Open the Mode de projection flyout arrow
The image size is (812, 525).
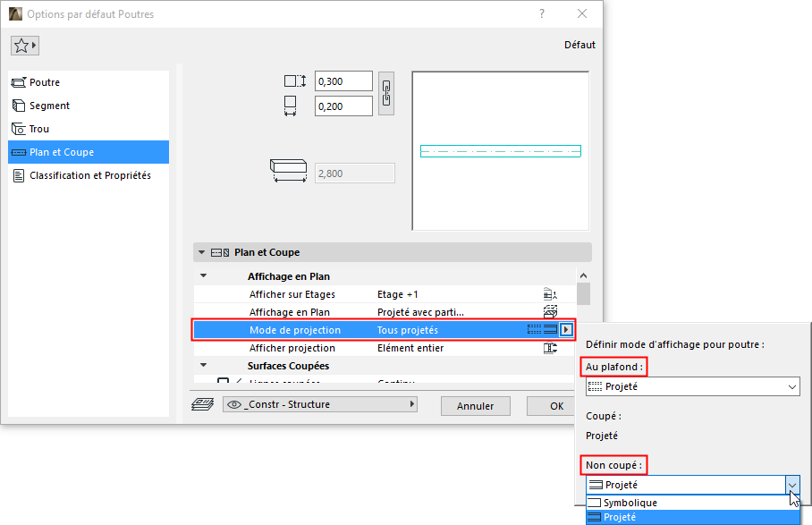click(566, 330)
